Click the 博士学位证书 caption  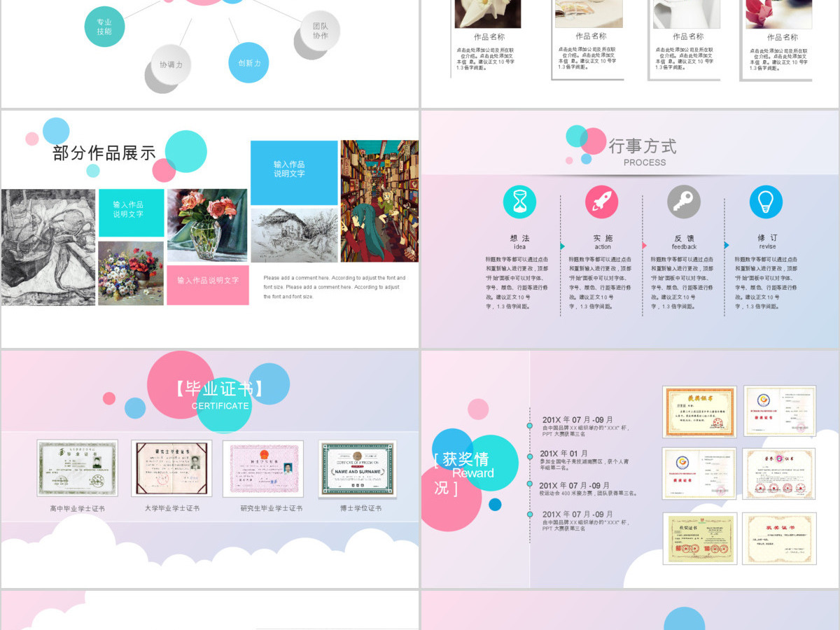tap(361, 509)
